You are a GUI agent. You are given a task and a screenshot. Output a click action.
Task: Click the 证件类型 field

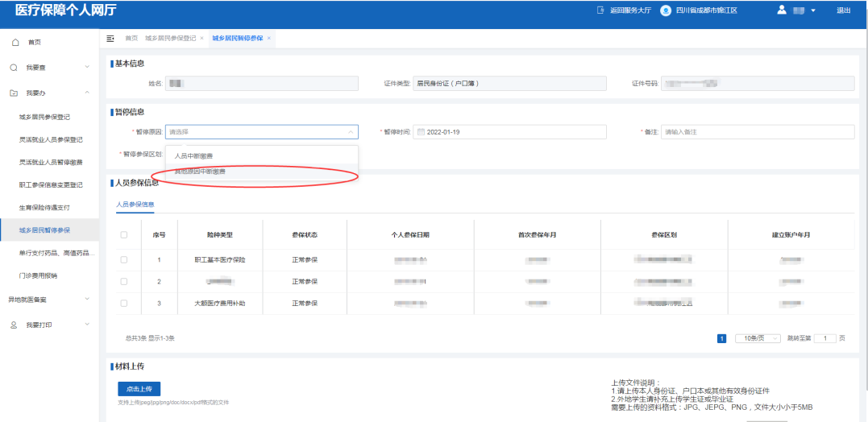(510, 84)
